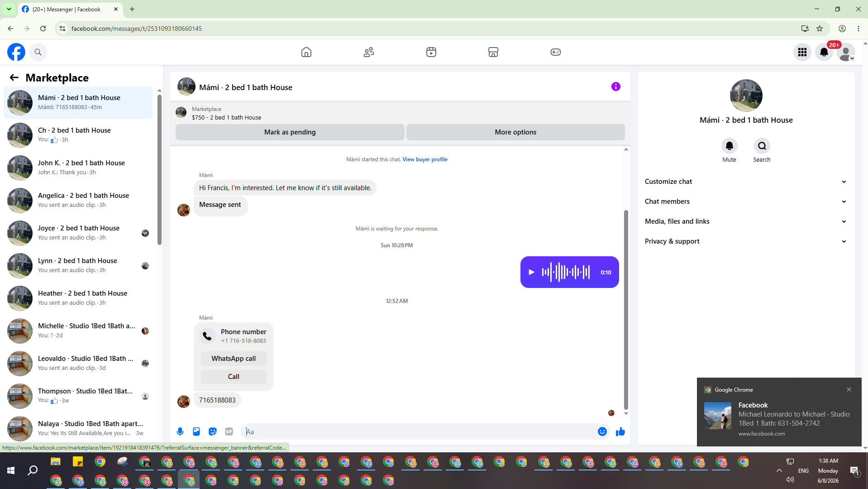868x489 pixels.
Task: Open the account profile avatar menu
Action: tap(846, 52)
